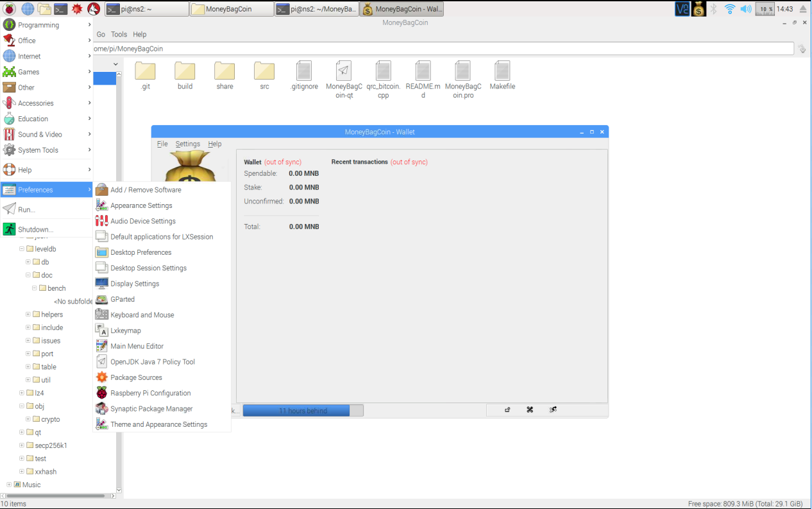Image resolution: width=812 pixels, height=509 pixels.
Task: Open Main Menu Editor
Action: click(162, 346)
